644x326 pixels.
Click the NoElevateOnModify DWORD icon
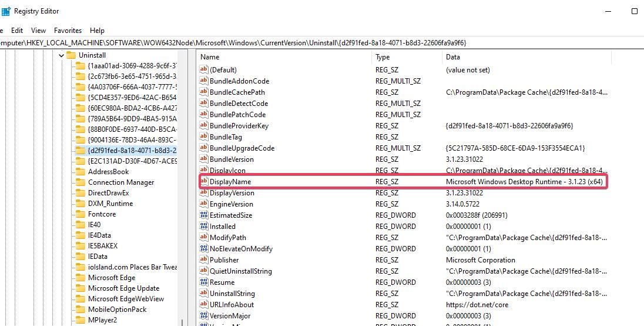204,249
